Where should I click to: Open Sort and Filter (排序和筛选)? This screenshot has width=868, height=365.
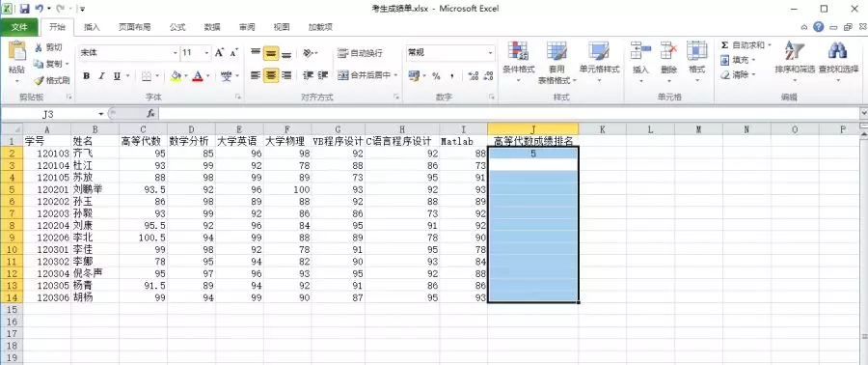click(x=795, y=62)
